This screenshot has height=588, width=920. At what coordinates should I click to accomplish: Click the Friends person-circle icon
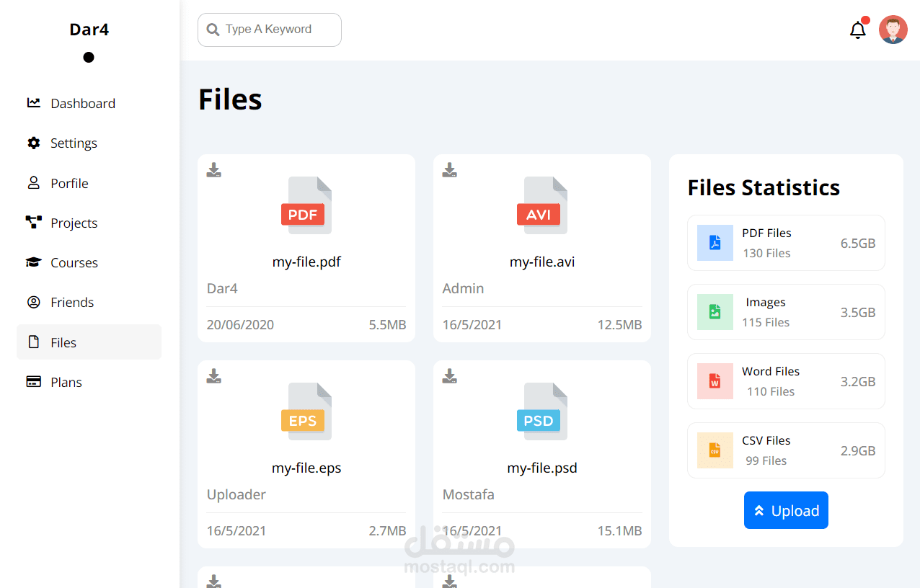[34, 302]
